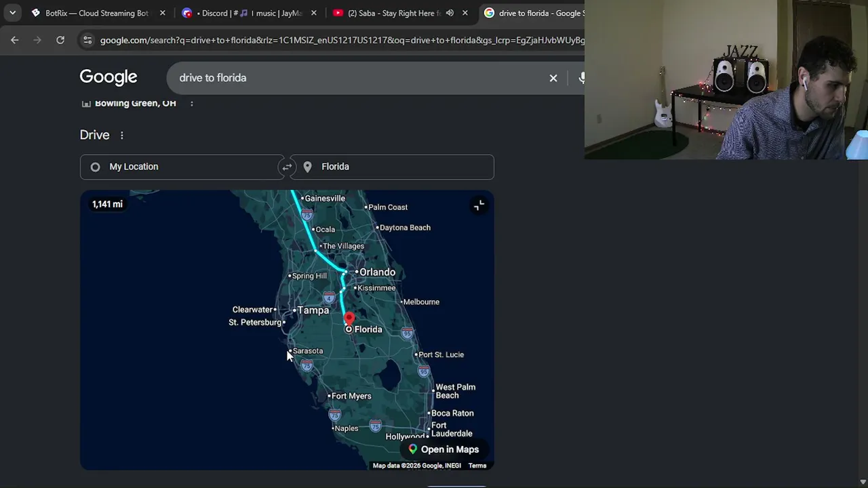This screenshot has width=868, height=488.
Task: Go forward one page
Action: coord(37,40)
